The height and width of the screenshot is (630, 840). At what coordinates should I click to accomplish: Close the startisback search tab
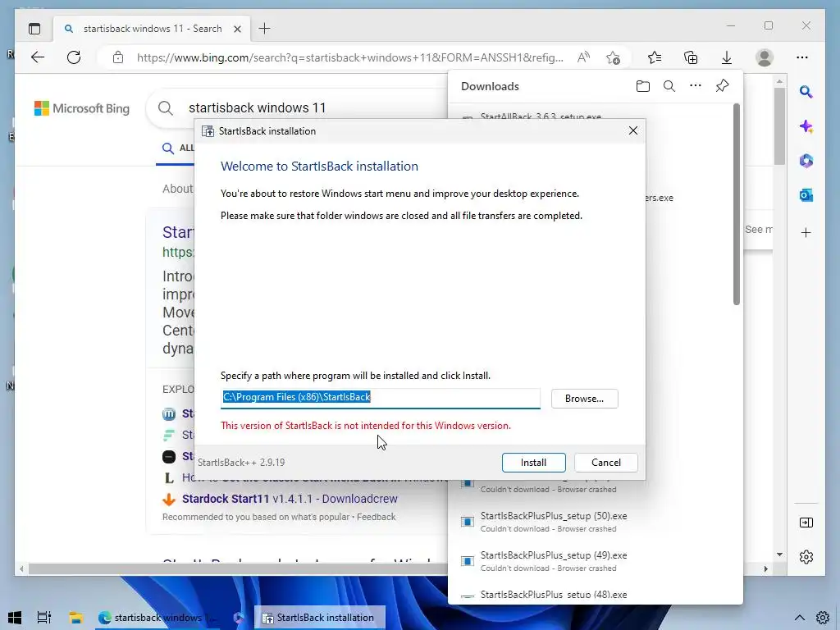click(x=238, y=29)
